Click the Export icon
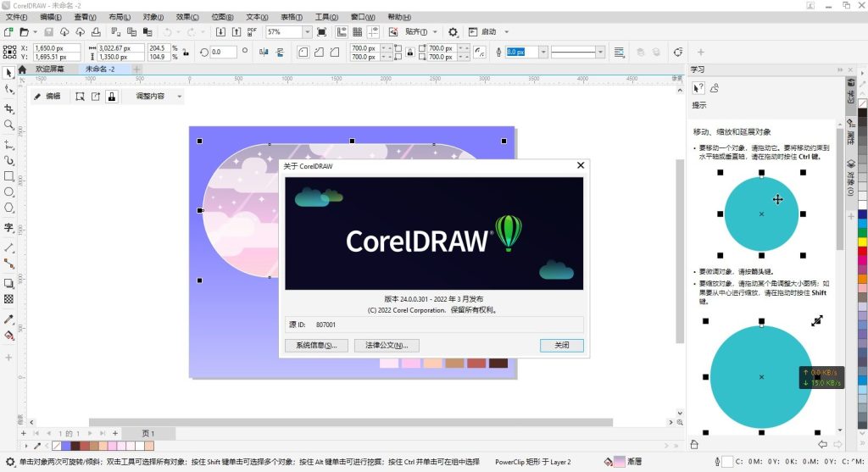 click(x=236, y=32)
